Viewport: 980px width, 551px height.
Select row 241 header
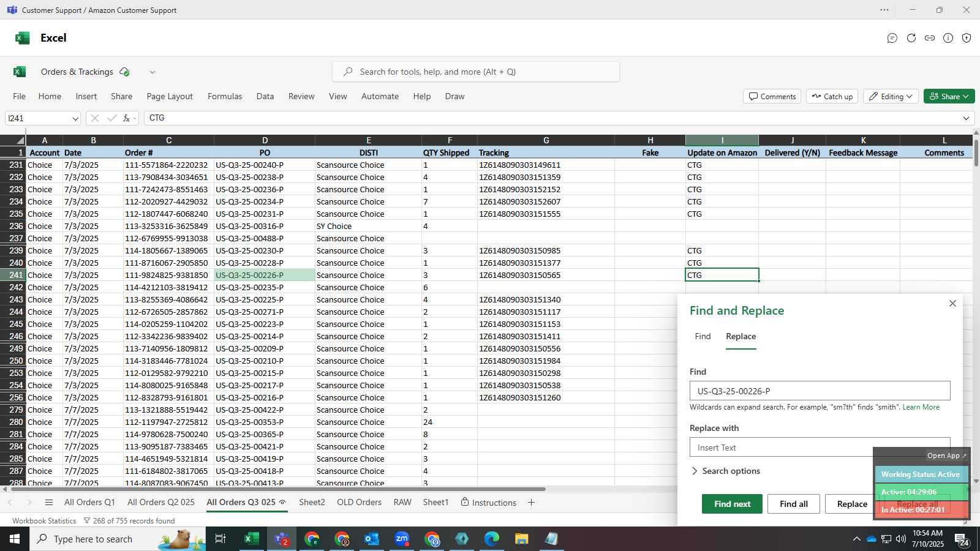(x=13, y=275)
